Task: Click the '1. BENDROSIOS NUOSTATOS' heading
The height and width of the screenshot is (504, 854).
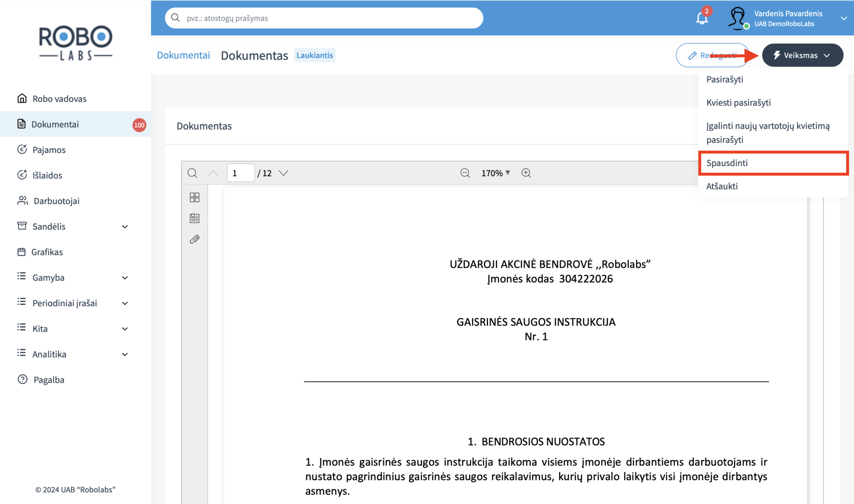Action: (536, 442)
